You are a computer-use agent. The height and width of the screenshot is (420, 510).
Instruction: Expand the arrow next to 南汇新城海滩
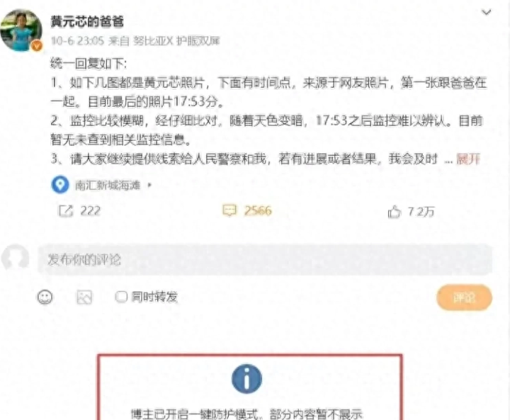[x=149, y=185]
